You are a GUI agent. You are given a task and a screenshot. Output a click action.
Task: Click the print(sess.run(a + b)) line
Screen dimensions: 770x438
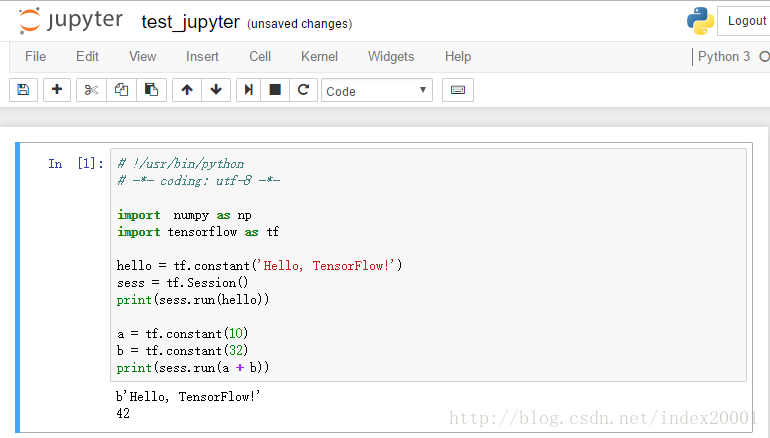193,368
